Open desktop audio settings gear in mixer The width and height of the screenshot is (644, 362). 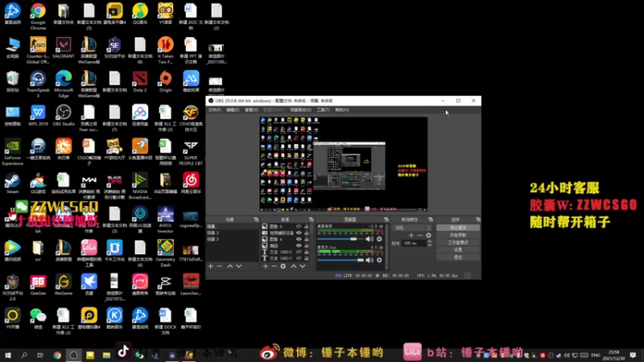pyautogui.click(x=379, y=239)
